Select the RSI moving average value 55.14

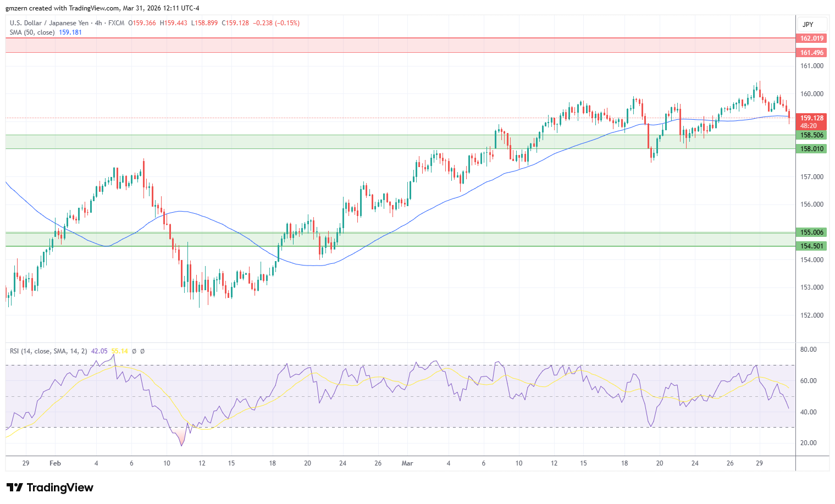tap(119, 351)
